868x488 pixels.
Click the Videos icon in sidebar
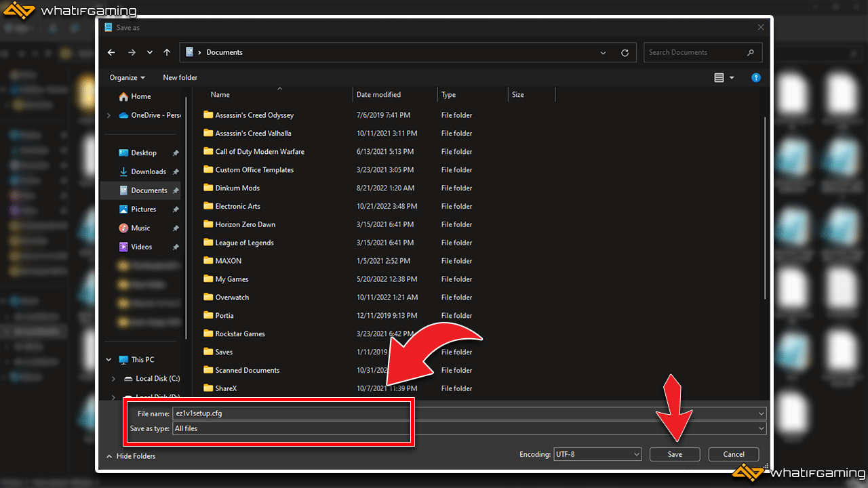click(x=123, y=247)
